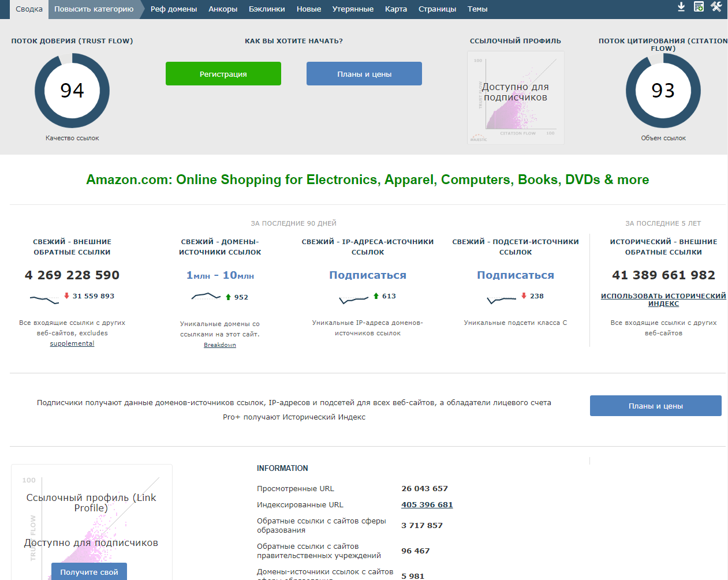Go to the Новые tab
The width and height of the screenshot is (728, 580).
309,9
